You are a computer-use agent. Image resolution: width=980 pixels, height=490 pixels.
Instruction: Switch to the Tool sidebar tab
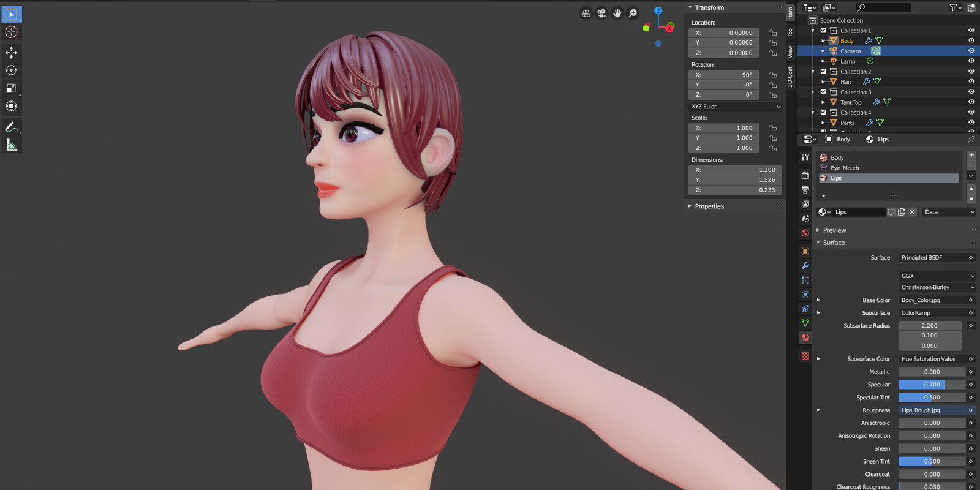(790, 32)
